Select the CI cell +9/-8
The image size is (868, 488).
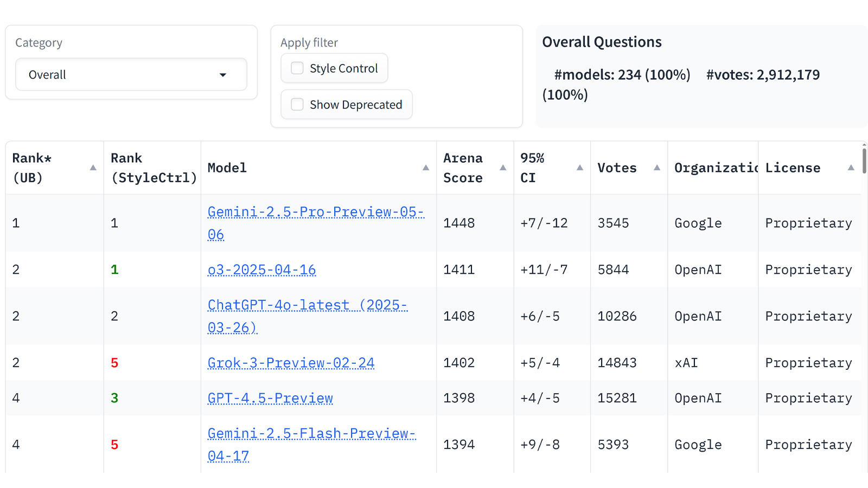click(540, 445)
